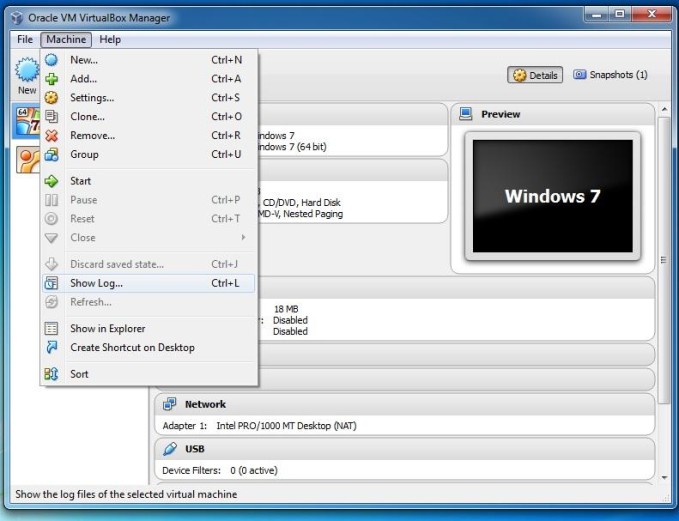This screenshot has height=521, width=679.
Task: Click the Sort icon in Machine menu
Action: (52, 374)
